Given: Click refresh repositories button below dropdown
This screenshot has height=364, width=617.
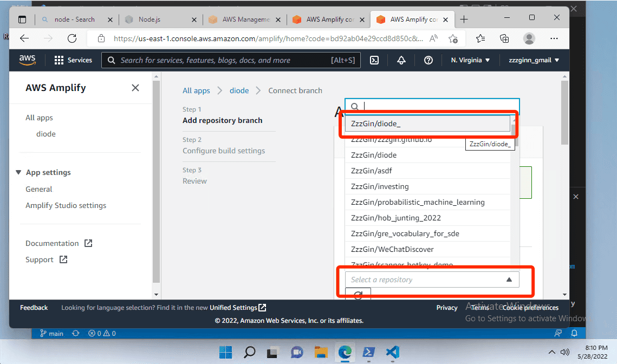Looking at the screenshot, I should (x=358, y=294).
